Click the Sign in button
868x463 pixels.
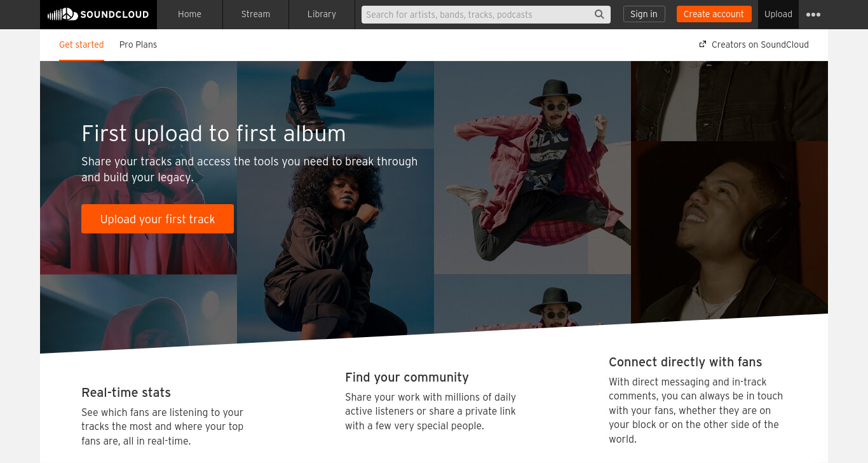point(644,14)
